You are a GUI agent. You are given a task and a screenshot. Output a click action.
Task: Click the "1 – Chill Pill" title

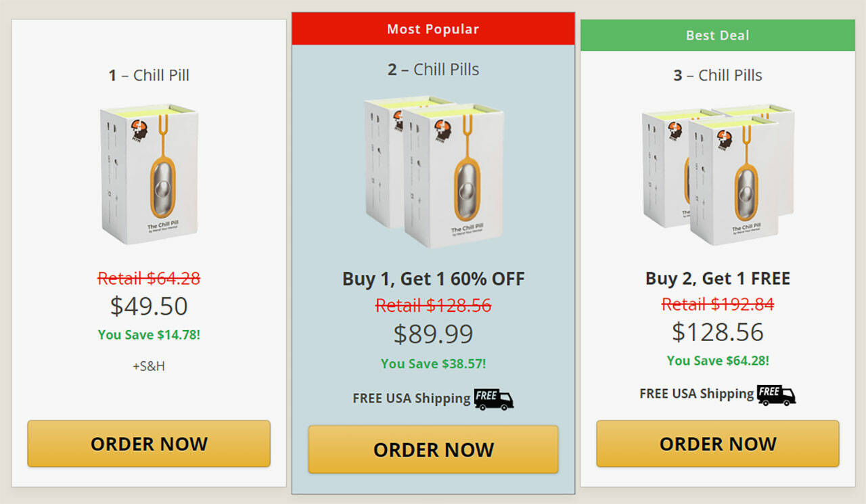149,75
